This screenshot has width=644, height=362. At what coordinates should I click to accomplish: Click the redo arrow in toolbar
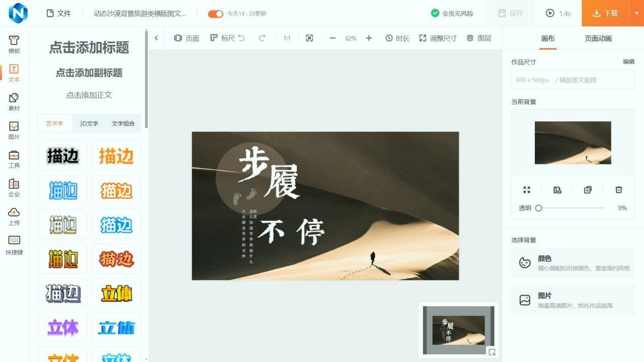(262, 38)
